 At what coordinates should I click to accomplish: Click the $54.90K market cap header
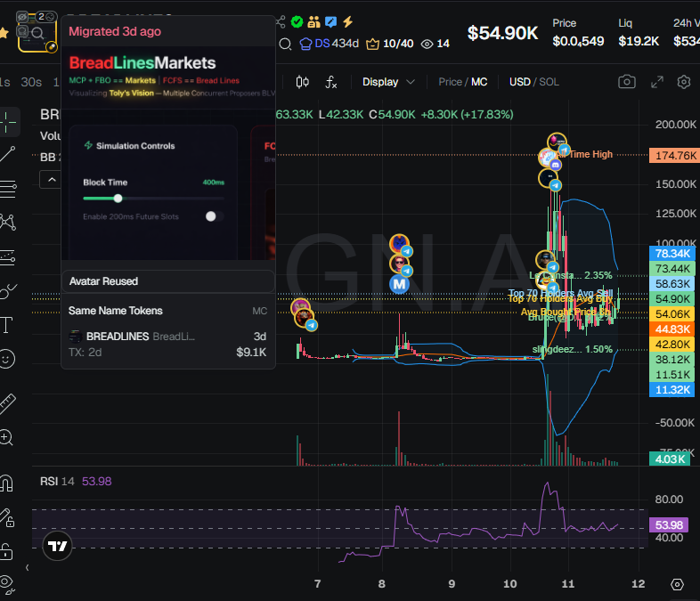coord(502,33)
